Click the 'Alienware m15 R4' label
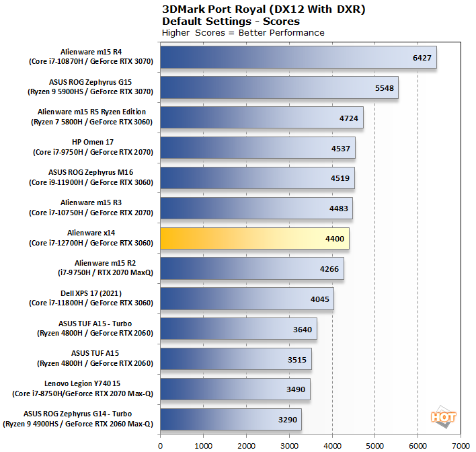This screenshot has height=452, width=476. (x=91, y=52)
